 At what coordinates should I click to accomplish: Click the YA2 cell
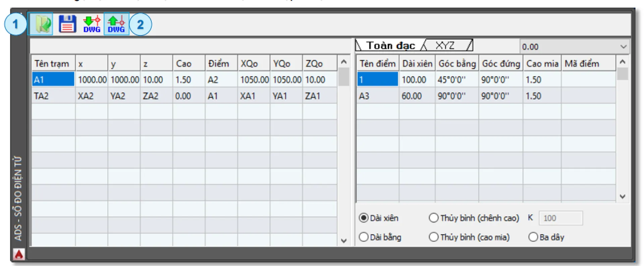[124, 96]
